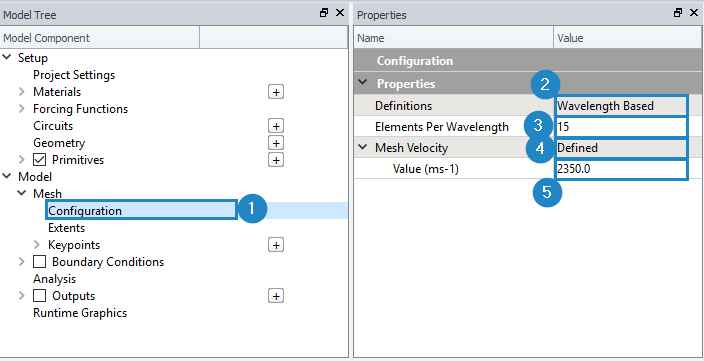Viewport: 704px width, 361px height.
Task: Select Runtime Graphics tree item
Action: click(80, 313)
